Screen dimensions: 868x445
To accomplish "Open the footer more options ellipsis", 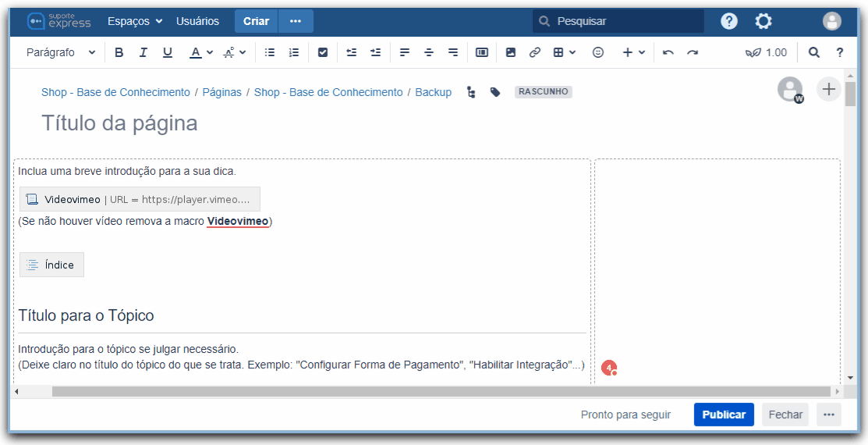I will 829,415.
